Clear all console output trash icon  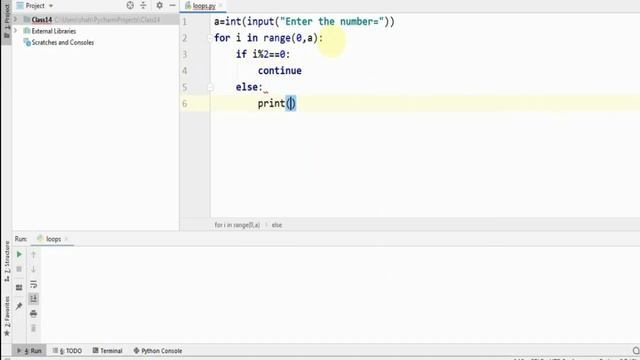click(x=33, y=328)
